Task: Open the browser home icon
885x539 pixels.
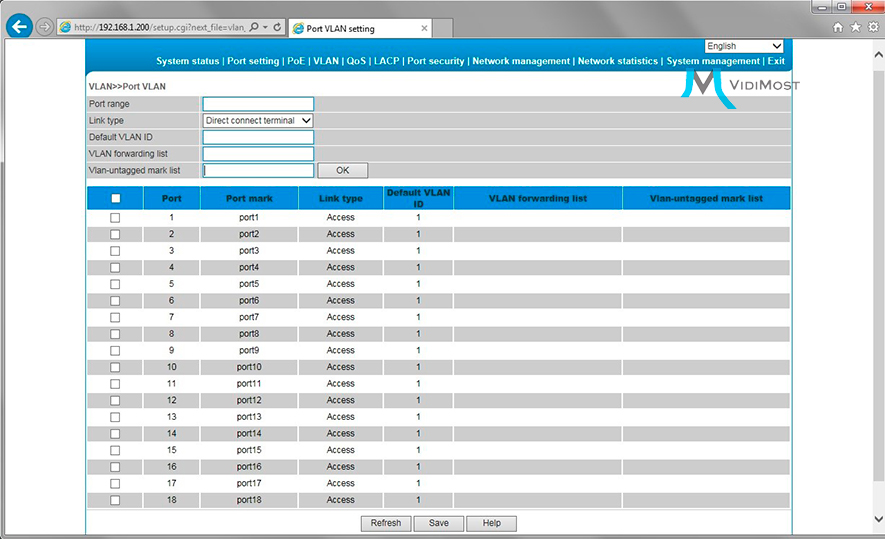Action: 838,28
